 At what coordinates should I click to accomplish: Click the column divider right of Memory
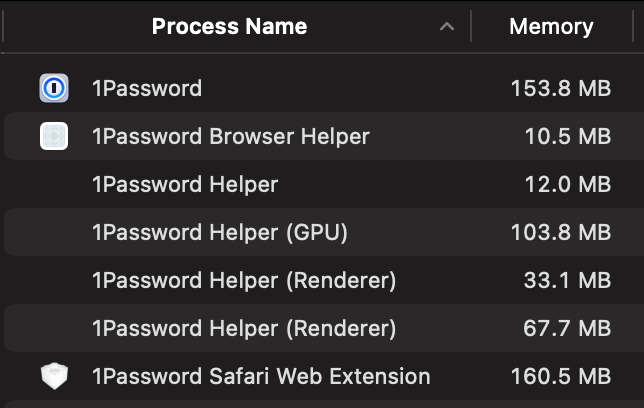633,26
